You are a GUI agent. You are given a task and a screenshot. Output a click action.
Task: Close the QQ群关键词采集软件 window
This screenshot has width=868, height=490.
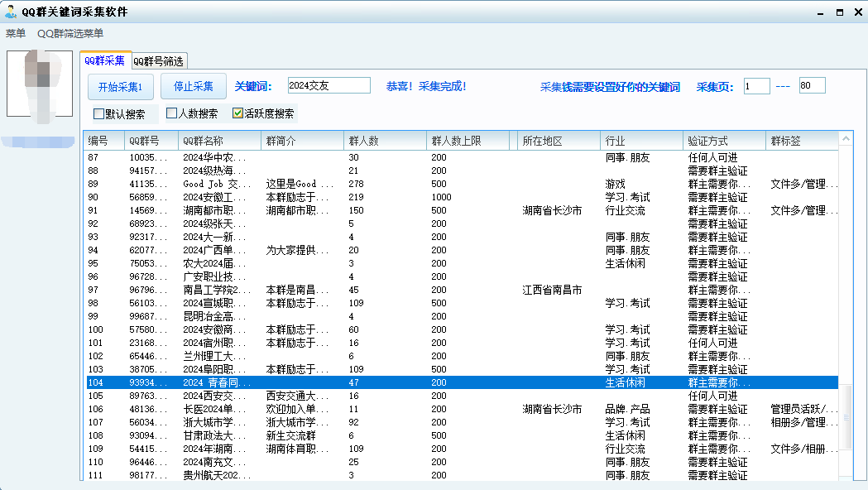[x=858, y=12]
